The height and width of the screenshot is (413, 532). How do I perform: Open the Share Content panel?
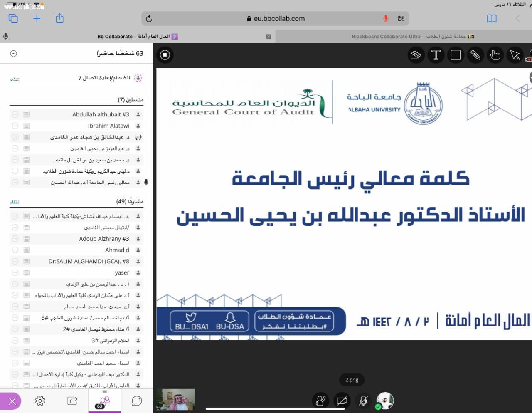pos(72,401)
